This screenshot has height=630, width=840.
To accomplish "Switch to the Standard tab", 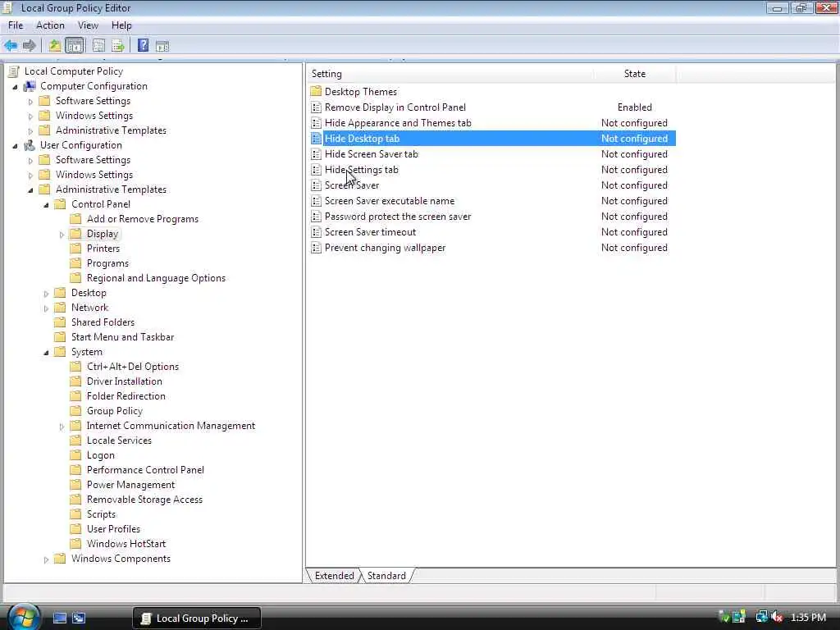I will (x=386, y=575).
